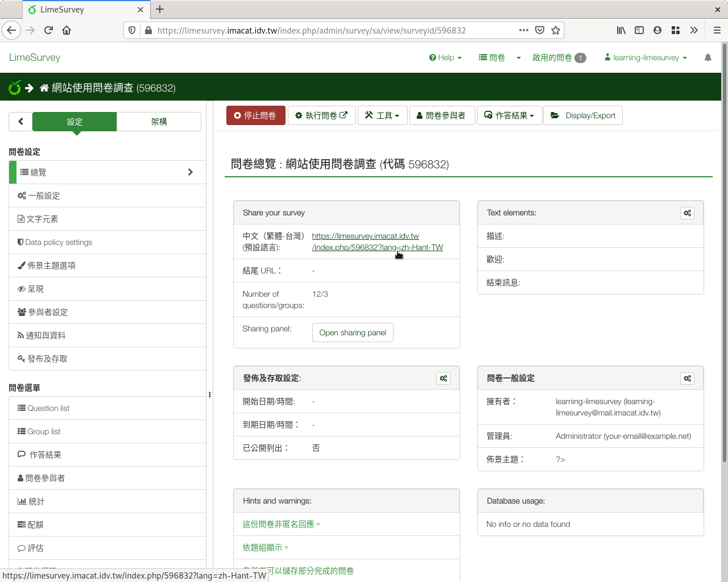
Task: Collapse sidebar with left chevron button
Action: click(20, 121)
